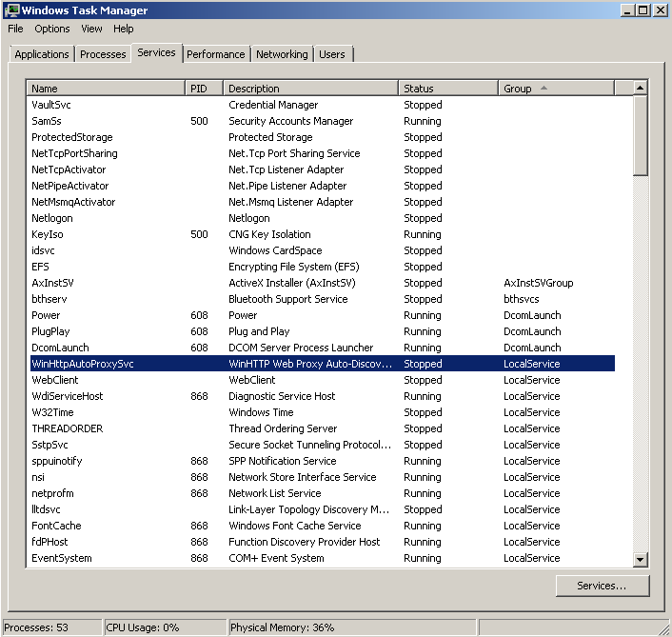
Task: Click the vertical scrollbar thumb
Action: point(640,135)
